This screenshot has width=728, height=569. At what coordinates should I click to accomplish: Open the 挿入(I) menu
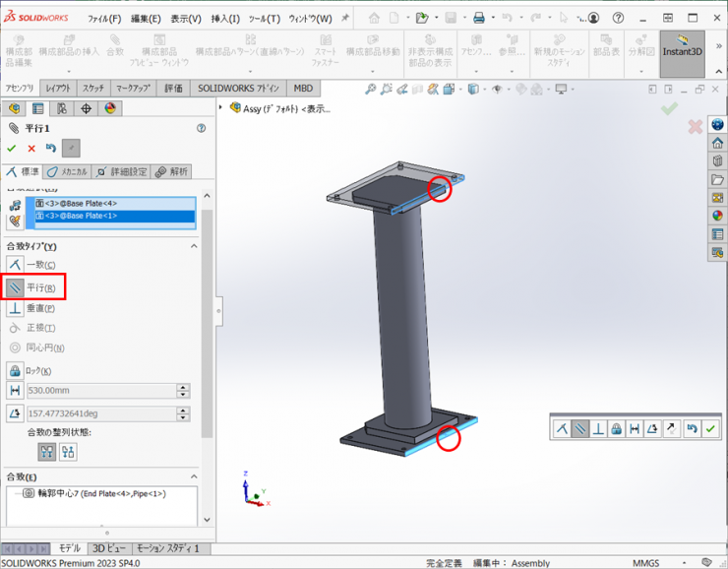point(225,19)
